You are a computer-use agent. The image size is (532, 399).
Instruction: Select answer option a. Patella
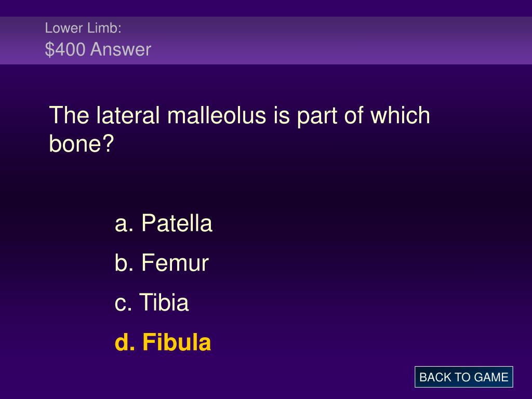(x=164, y=223)
